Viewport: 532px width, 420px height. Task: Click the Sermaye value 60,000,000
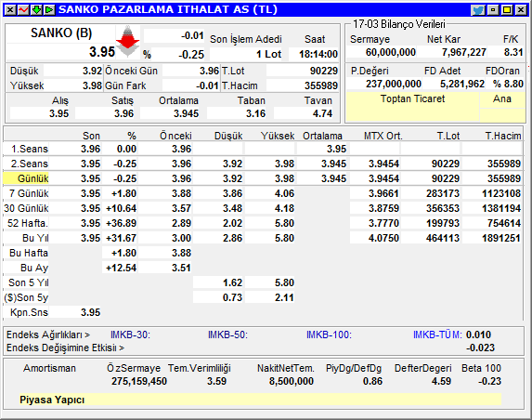[391, 52]
